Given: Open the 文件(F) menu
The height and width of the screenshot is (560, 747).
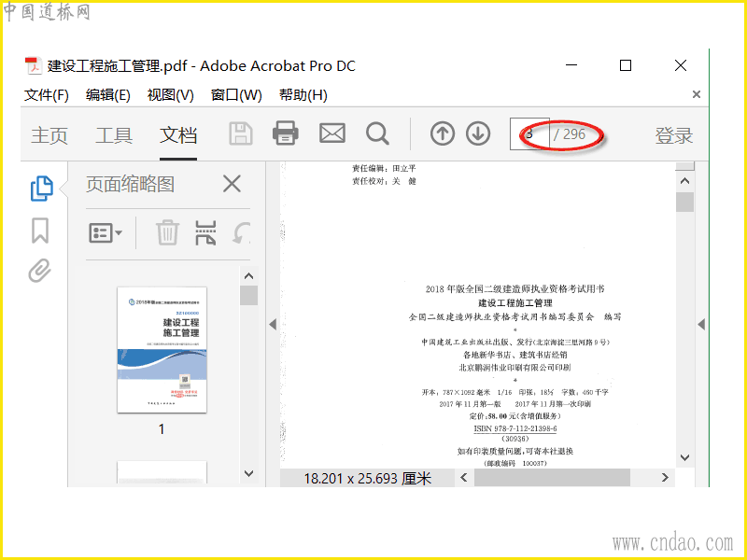Looking at the screenshot, I should tap(46, 95).
